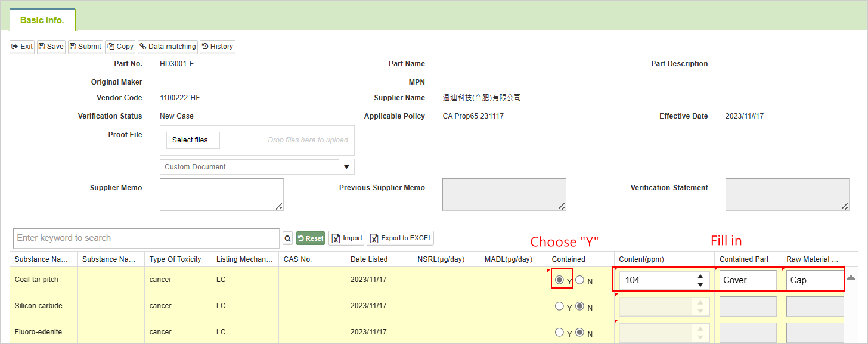Click the Exit button

(23, 47)
